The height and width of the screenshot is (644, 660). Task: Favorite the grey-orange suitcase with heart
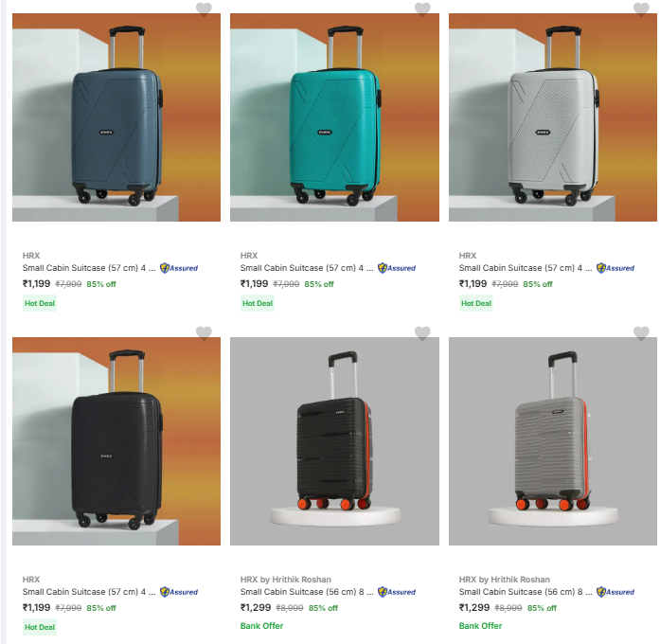point(641,333)
